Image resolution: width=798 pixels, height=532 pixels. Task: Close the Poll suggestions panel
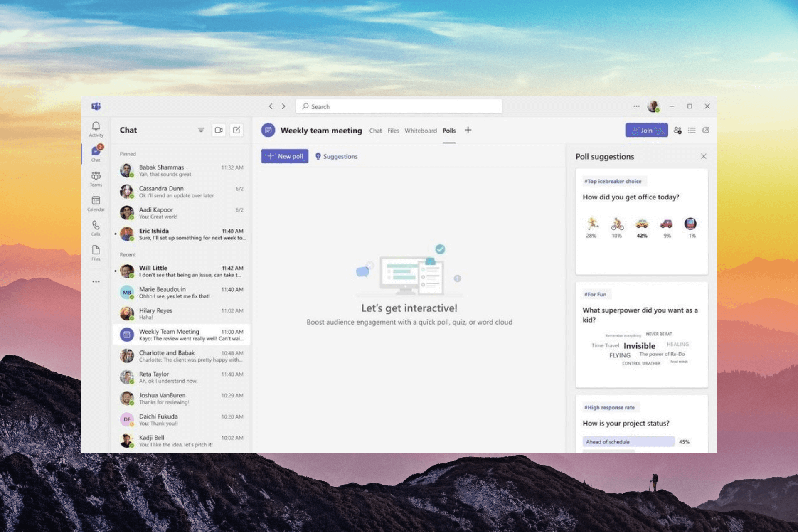tap(704, 156)
